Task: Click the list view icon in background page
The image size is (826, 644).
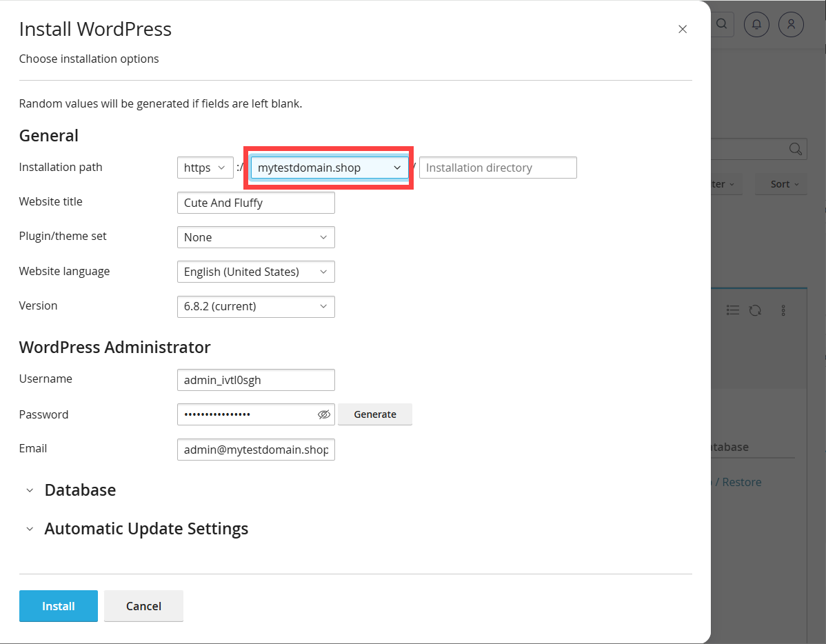Action: (x=732, y=310)
